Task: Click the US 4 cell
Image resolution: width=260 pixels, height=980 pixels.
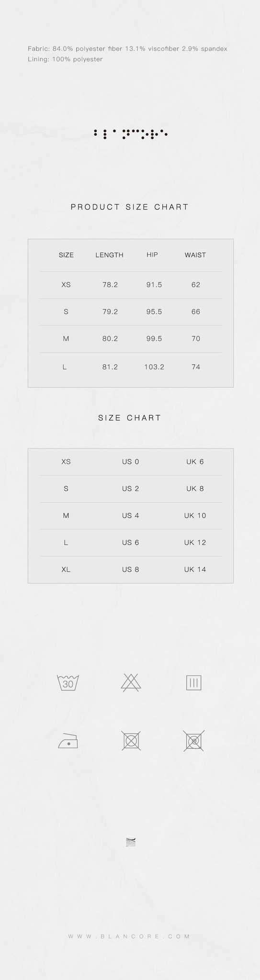Action: tap(130, 515)
